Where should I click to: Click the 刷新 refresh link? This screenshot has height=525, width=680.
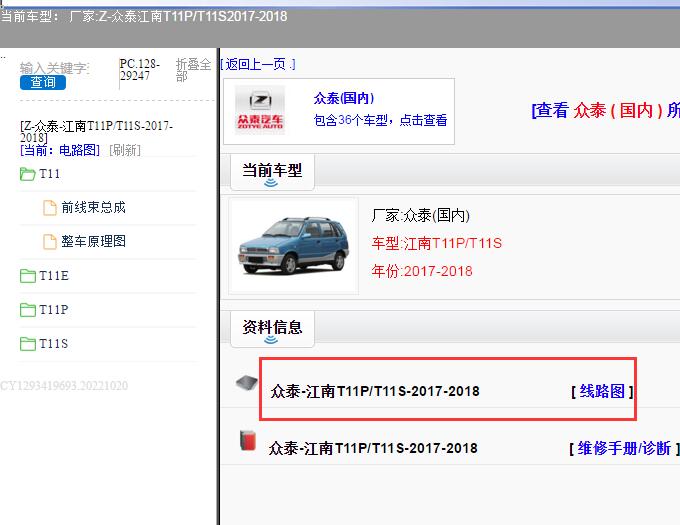coord(125,150)
